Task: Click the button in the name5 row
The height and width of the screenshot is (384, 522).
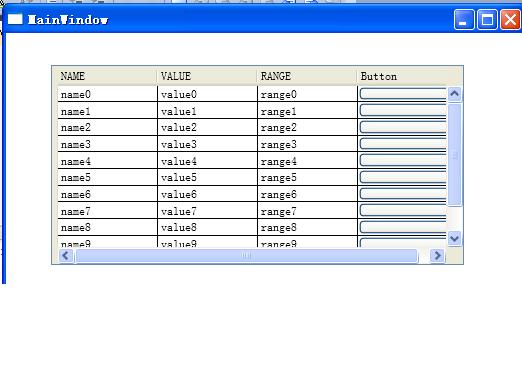Action: [x=403, y=177]
